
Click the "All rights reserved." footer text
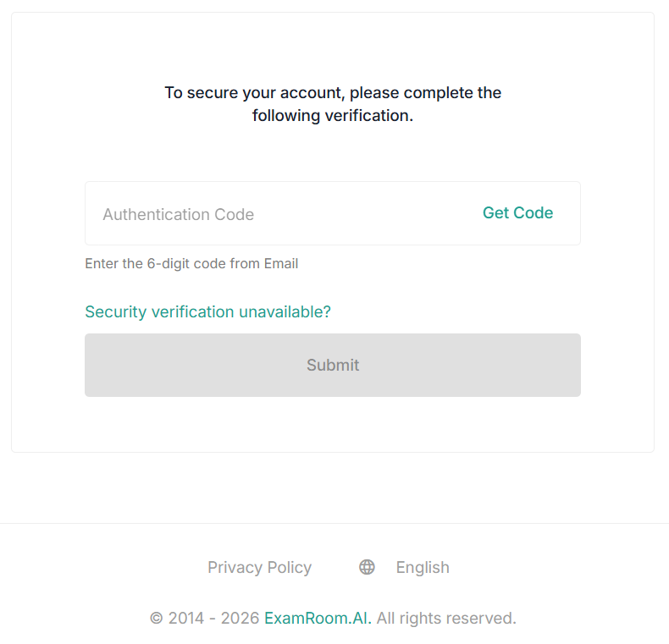[446, 618]
